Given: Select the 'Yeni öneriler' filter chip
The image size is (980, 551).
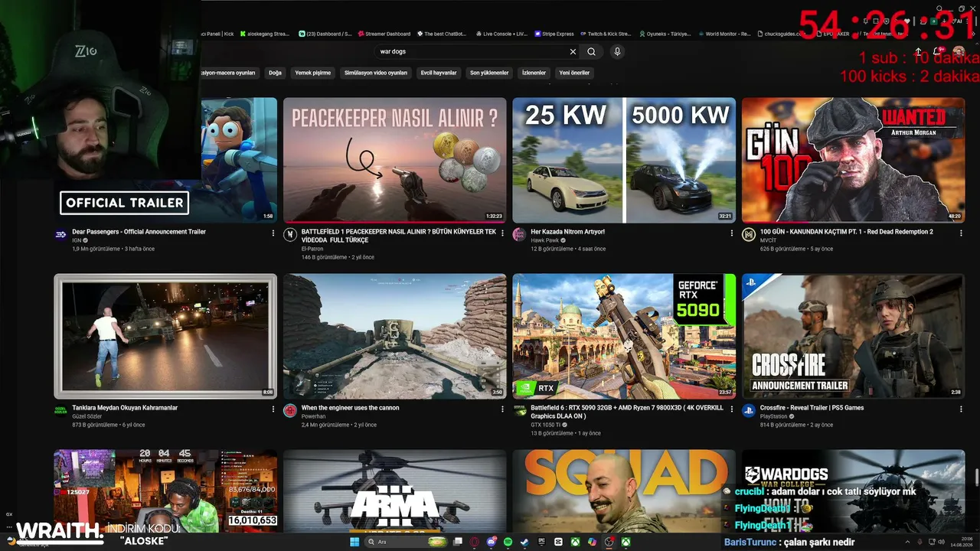Looking at the screenshot, I should (574, 73).
